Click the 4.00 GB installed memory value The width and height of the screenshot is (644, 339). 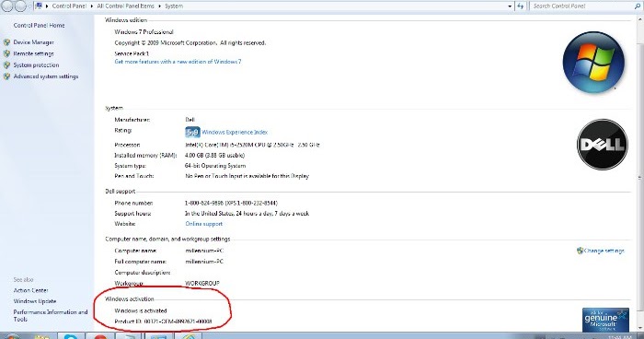tap(214, 155)
